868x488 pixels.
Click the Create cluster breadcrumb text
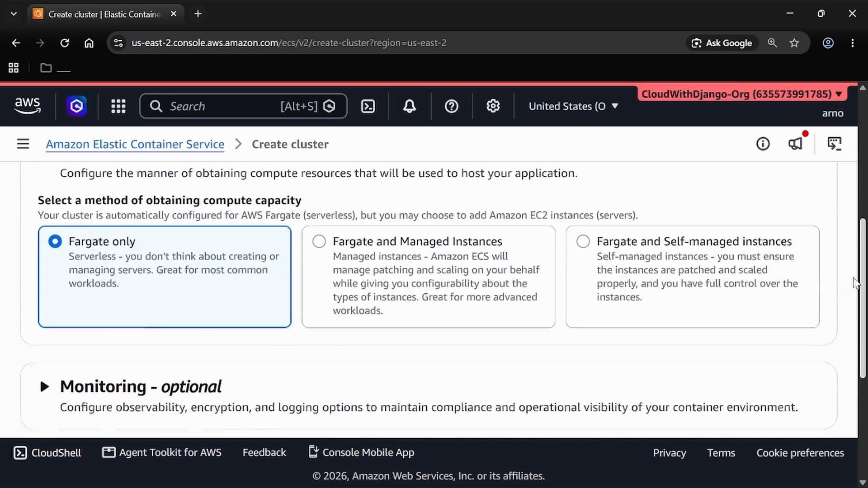(290, 144)
